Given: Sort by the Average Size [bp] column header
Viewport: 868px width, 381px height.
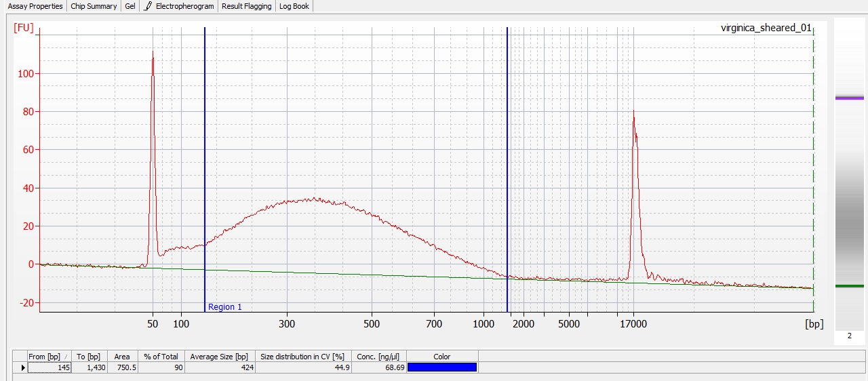Looking at the screenshot, I should tap(219, 357).
